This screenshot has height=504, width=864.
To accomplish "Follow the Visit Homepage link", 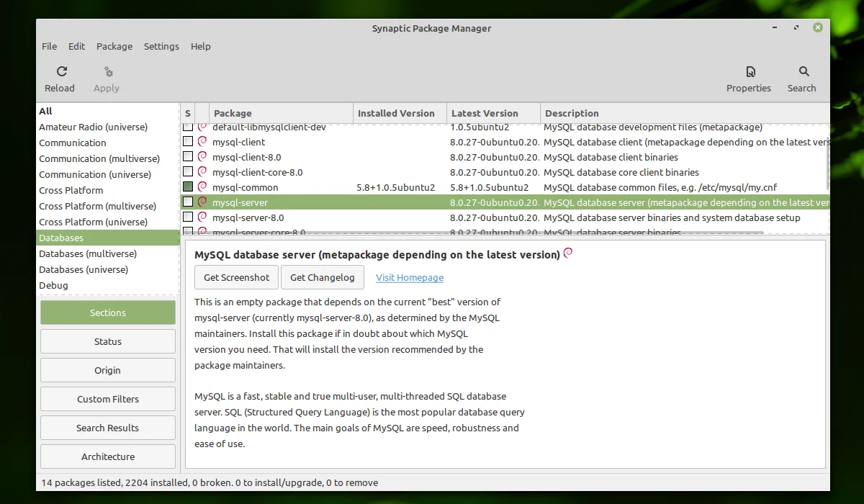I will (410, 277).
